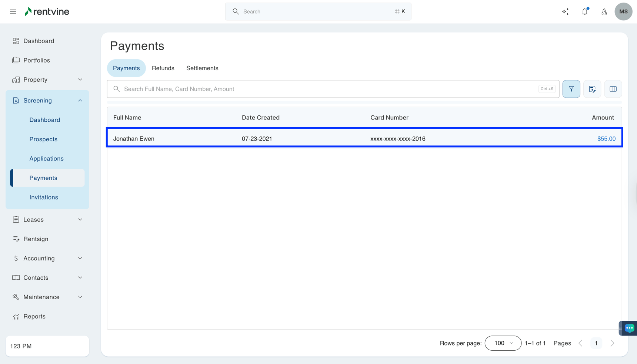Toggle the filter funnel button
This screenshot has height=364, width=637.
(571, 89)
